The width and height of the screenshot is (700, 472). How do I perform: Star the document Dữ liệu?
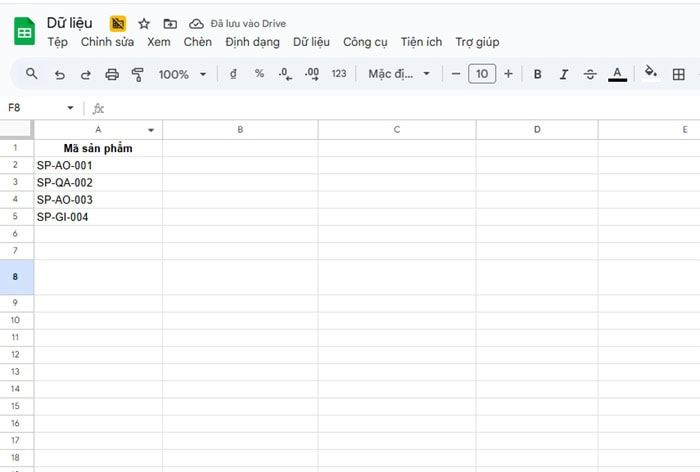pyautogui.click(x=144, y=23)
